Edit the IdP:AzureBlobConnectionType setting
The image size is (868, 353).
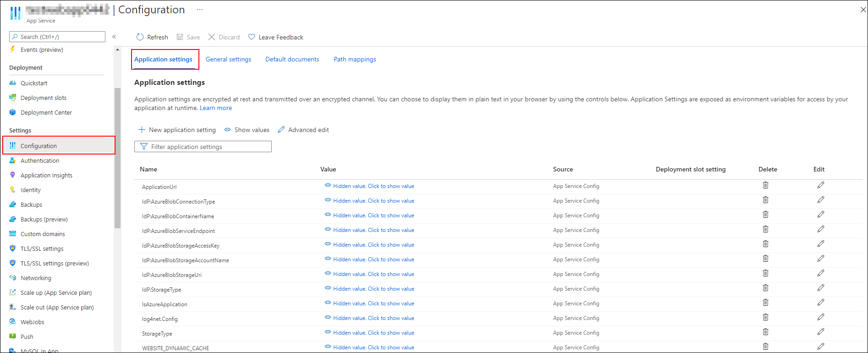(x=821, y=200)
